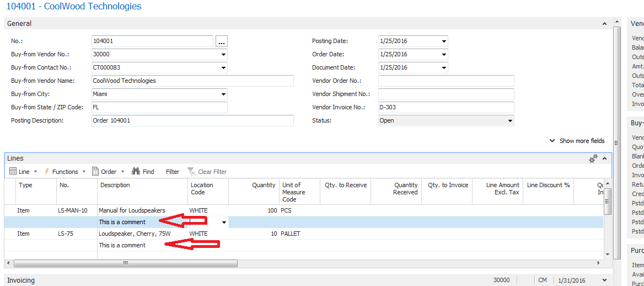The width and height of the screenshot is (644, 286).
Task: Open the Status dropdown
Action: coord(510,121)
